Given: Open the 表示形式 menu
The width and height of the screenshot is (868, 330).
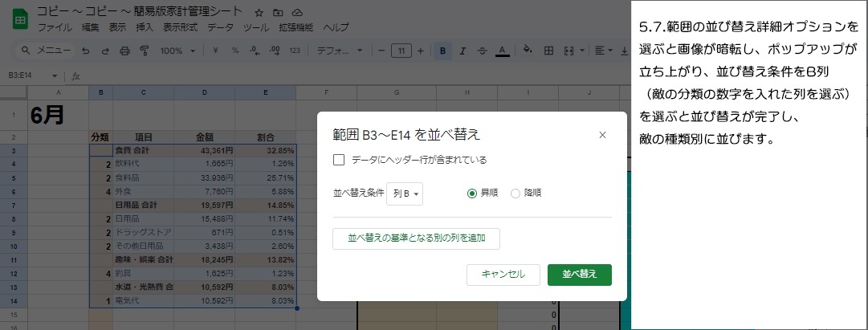Looking at the screenshot, I should coord(181,27).
